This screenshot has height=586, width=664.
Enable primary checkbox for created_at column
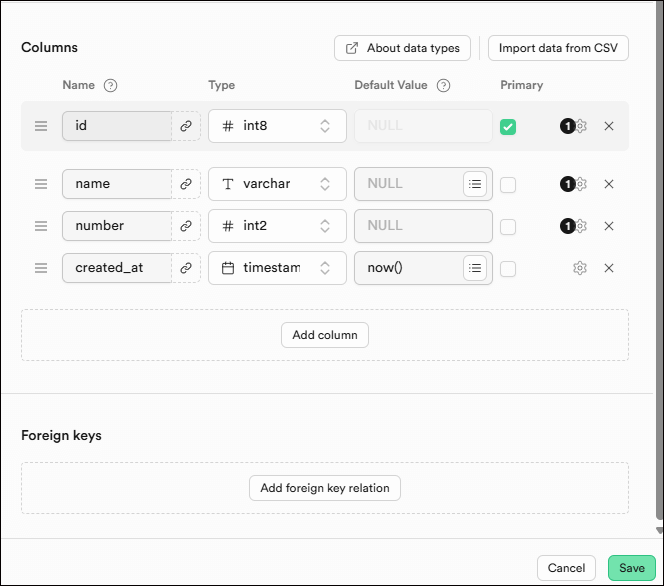click(x=508, y=269)
